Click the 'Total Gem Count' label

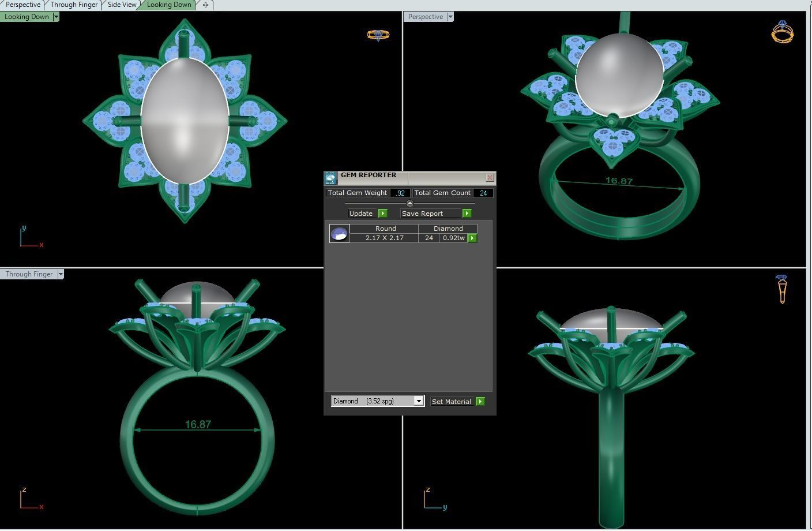click(442, 193)
